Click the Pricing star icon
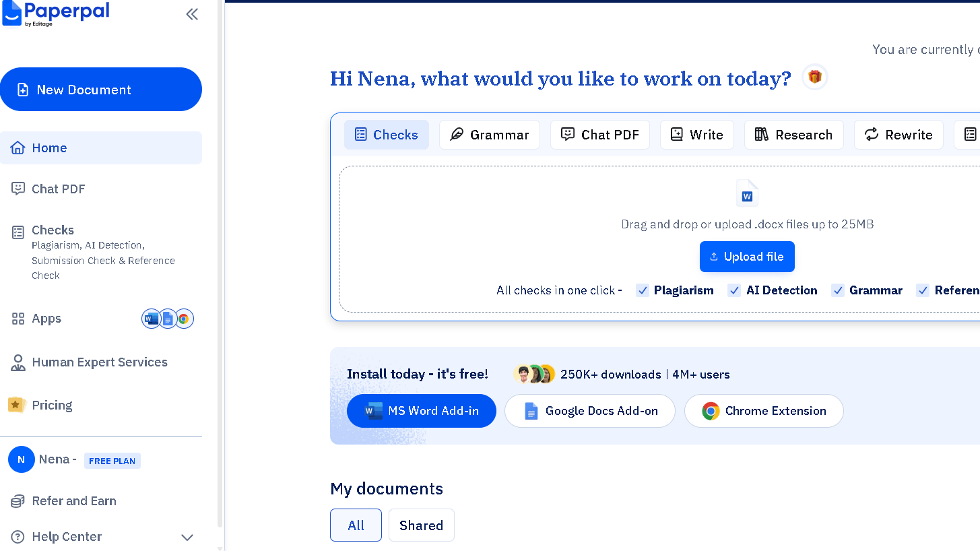The image size is (980, 551). 16,405
